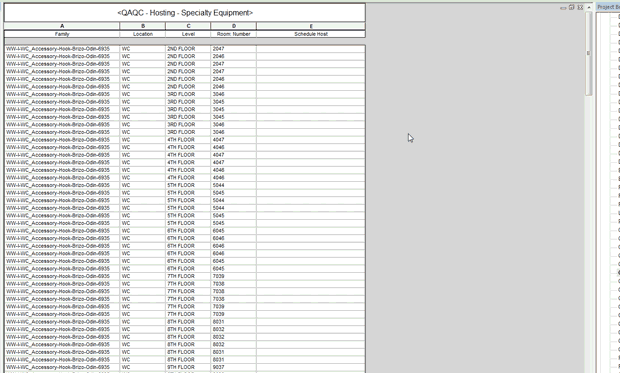Select the topmost 4TH FLOOR level cell
This screenshot has height=373, width=620.
pyautogui.click(x=188, y=140)
